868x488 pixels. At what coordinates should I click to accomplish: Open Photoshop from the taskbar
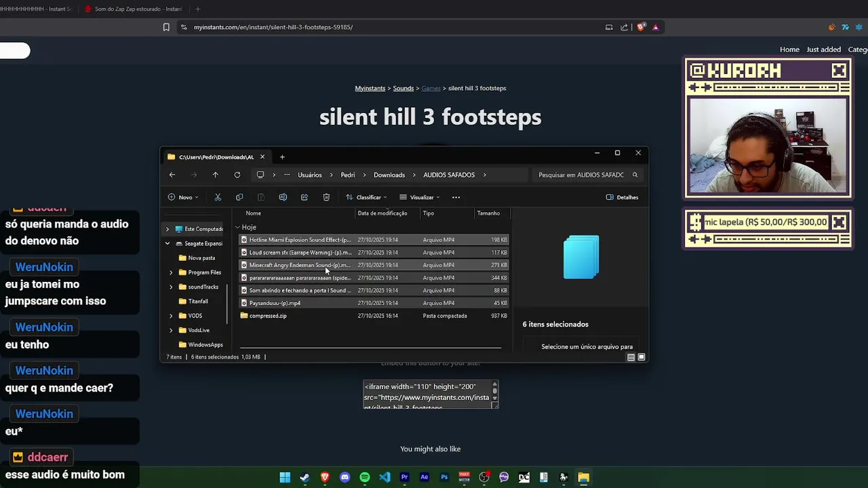(x=444, y=477)
